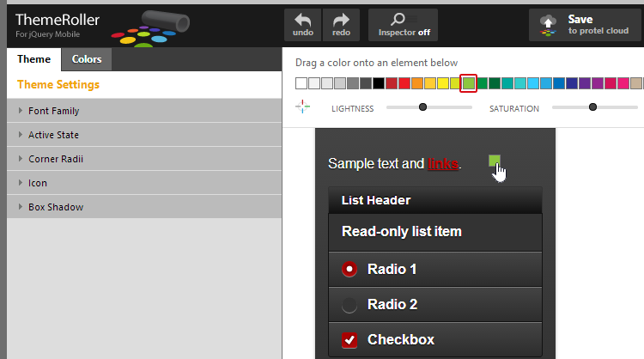This screenshot has height=359, width=644.
Task: Expand the Icon settings section
Action: click(38, 183)
